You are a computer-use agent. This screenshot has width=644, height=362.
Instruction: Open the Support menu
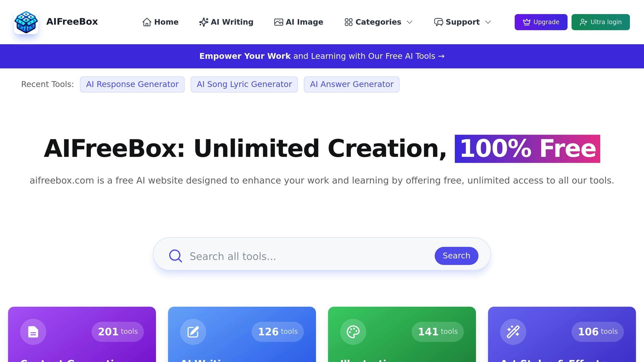click(x=463, y=22)
